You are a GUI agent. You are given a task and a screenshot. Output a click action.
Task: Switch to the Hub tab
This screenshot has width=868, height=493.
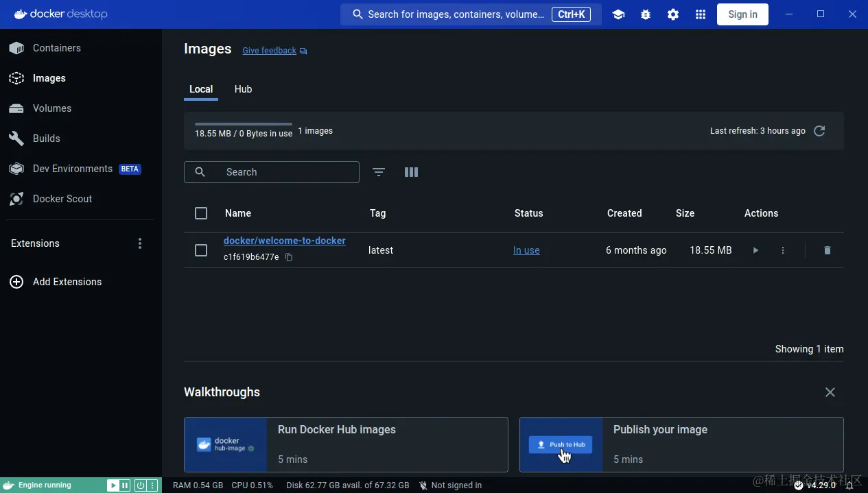pos(243,89)
